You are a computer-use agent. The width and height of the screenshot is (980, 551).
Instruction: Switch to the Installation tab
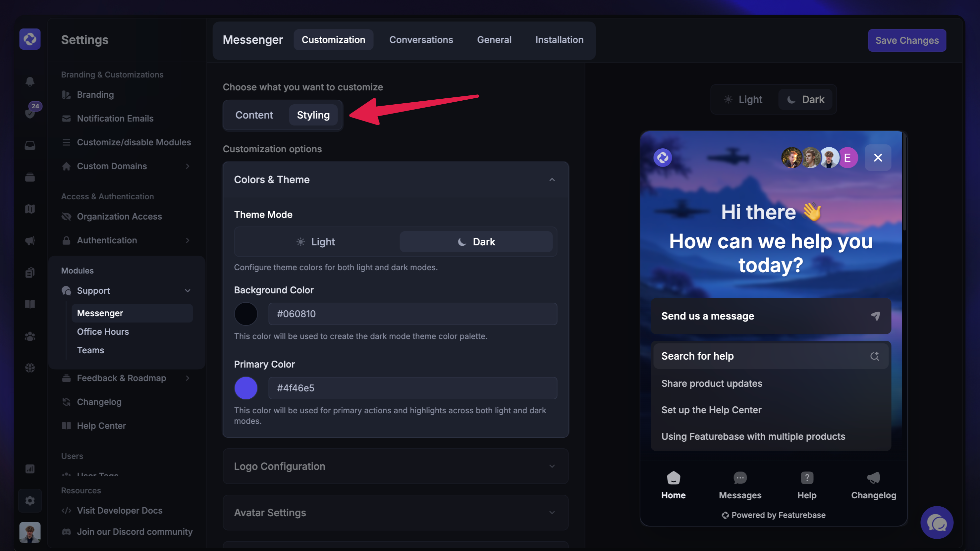click(559, 40)
